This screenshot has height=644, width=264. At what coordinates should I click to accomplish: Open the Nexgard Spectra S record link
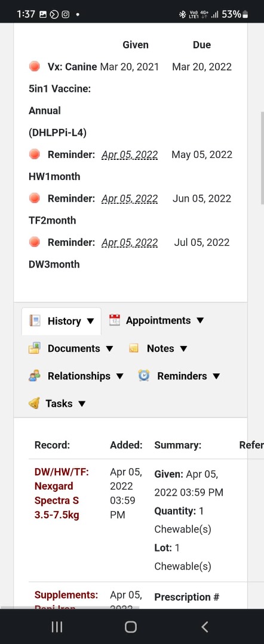62,493
